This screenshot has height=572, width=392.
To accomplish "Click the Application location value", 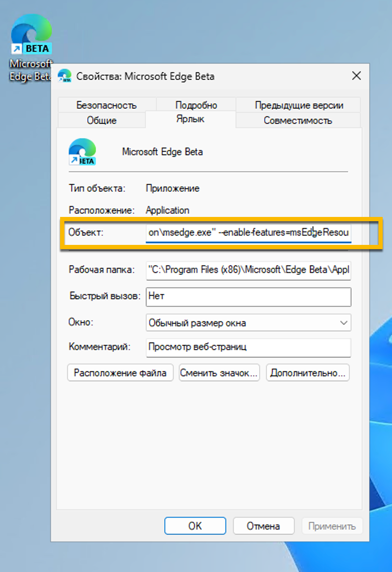I will click(168, 210).
